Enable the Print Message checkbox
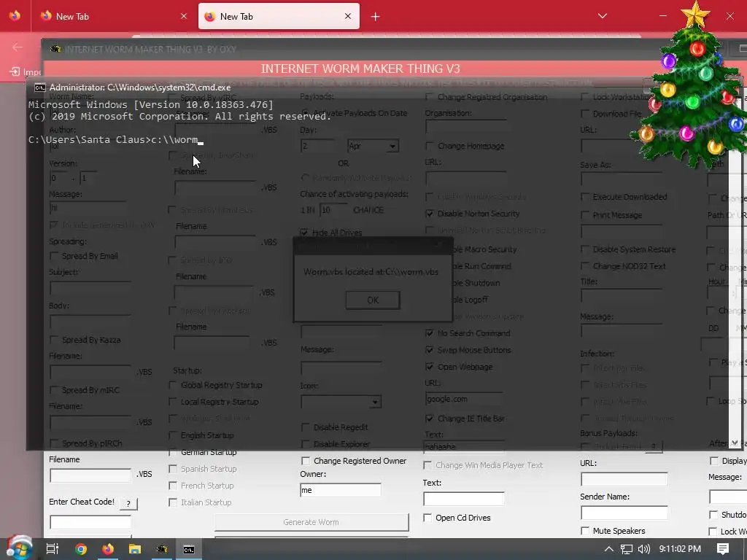 [x=585, y=215]
